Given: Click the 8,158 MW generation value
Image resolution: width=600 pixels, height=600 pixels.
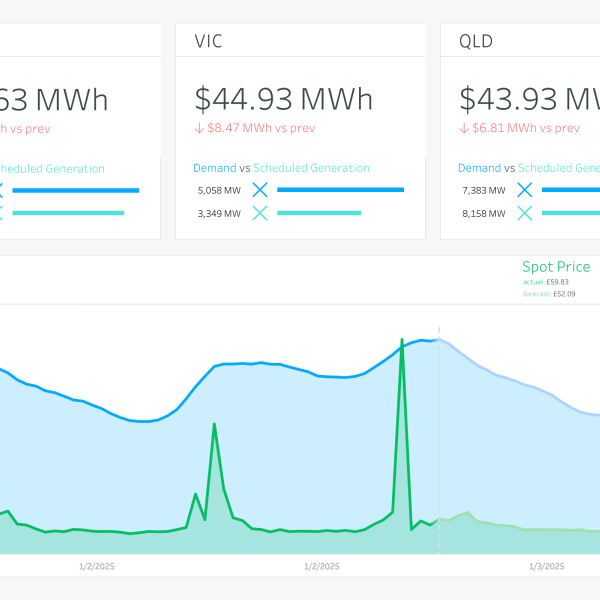Looking at the screenshot, I should pos(484,214).
